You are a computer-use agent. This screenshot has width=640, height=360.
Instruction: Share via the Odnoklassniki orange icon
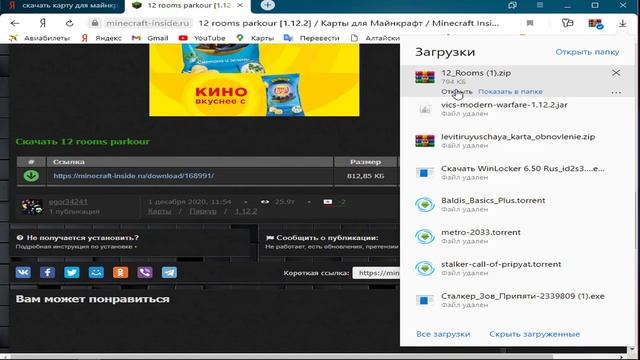coord(120,272)
